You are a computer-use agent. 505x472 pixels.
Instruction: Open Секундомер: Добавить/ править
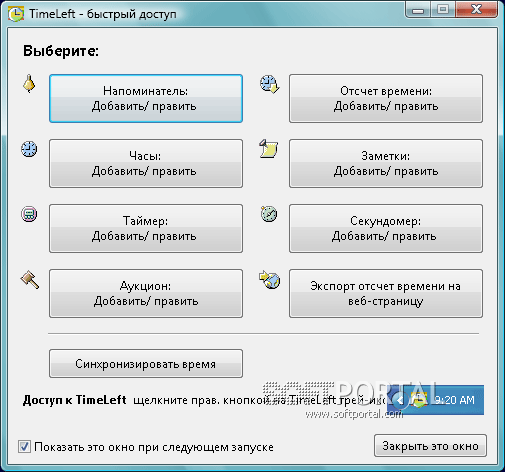point(386,228)
